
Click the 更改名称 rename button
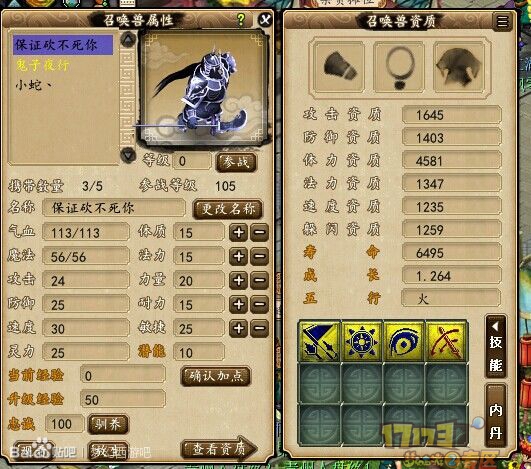point(228,209)
